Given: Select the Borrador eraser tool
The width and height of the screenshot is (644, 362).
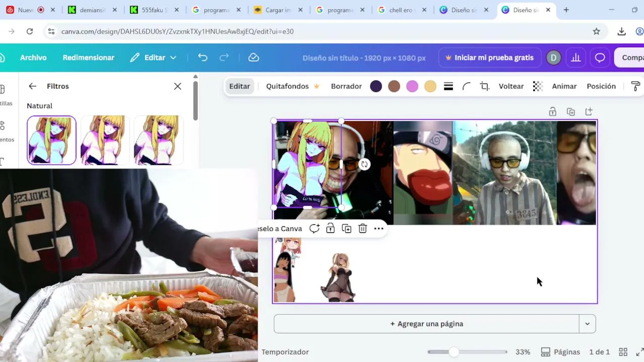Looking at the screenshot, I should pos(346,86).
